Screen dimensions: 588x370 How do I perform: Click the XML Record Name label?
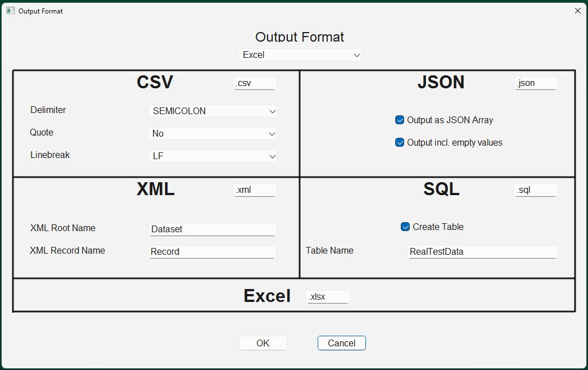tap(67, 251)
